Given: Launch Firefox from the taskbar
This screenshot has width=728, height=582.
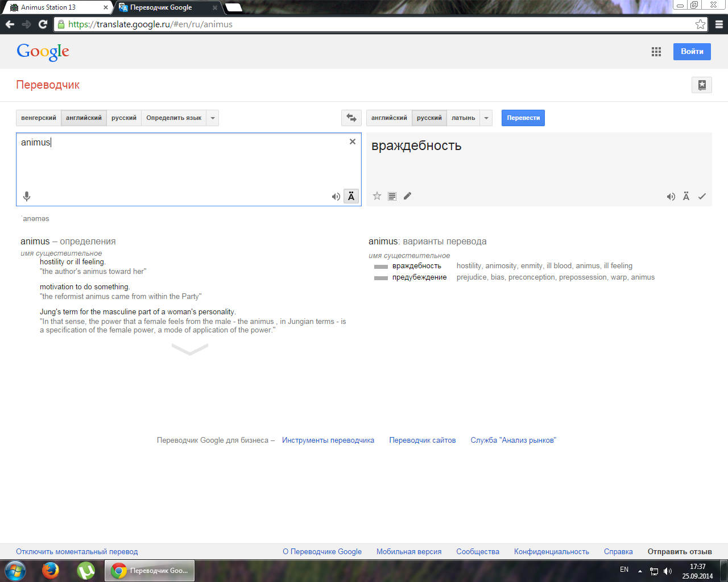Looking at the screenshot, I should (x=51, y=571).
